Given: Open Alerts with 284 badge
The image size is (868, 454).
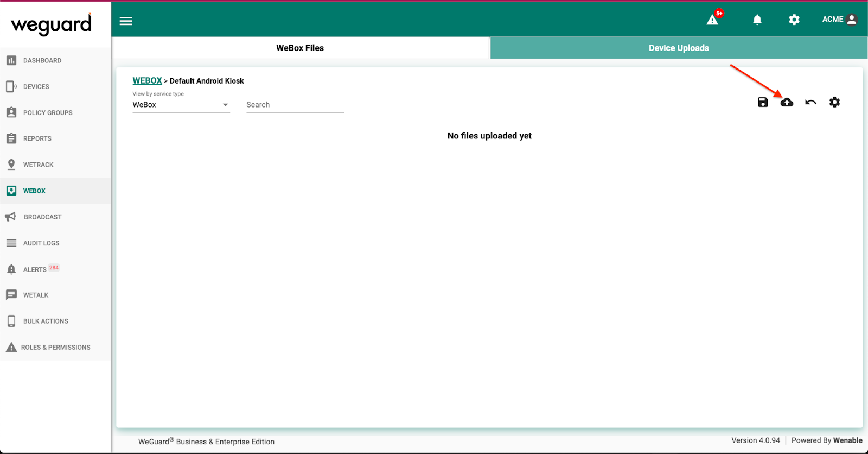Looking at the screenshot, I should click(x=55, y=269).
